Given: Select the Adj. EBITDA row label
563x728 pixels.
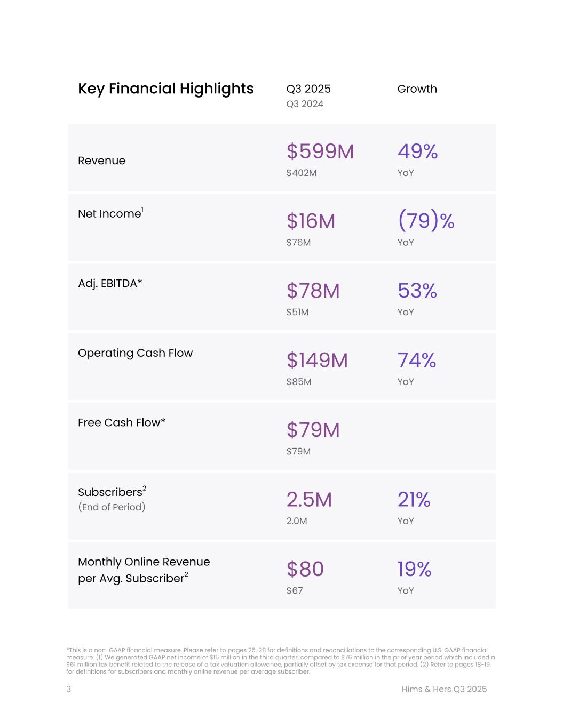Looking at the screenshot, I should click(110, 284).
